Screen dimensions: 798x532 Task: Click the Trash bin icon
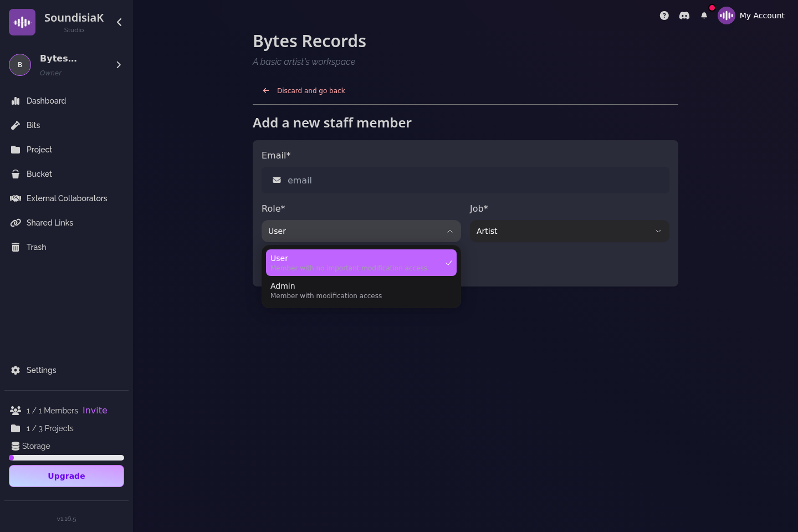[x=16, y=247]
